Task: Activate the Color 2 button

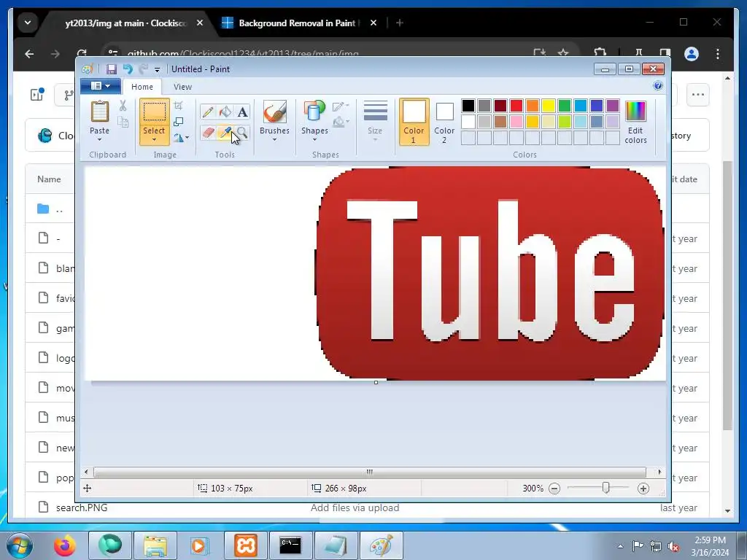Action: click(444, 122)
